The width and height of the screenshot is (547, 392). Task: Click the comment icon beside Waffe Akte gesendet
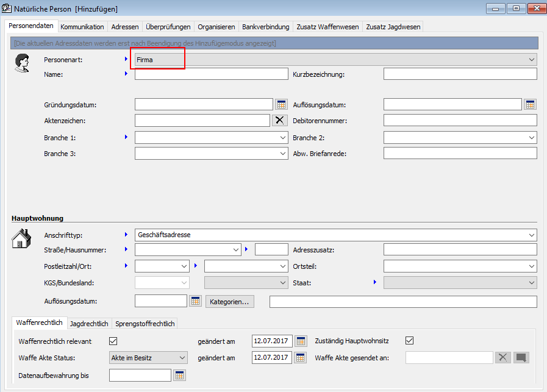coord(521,358)
